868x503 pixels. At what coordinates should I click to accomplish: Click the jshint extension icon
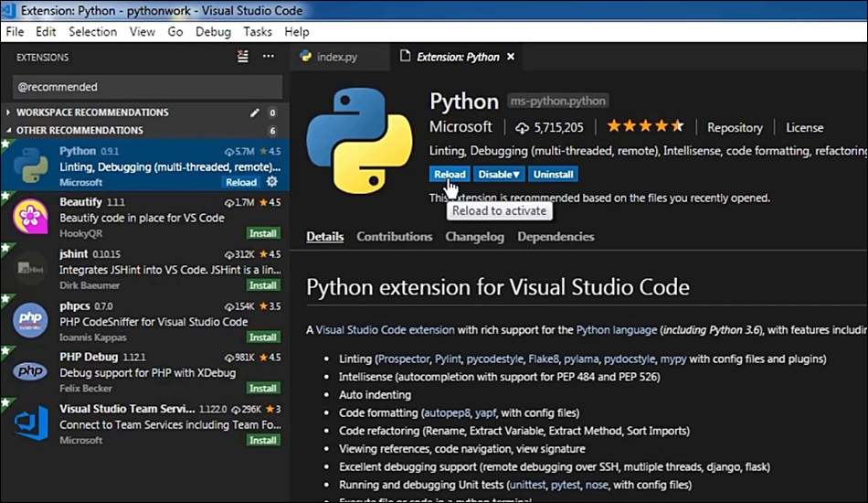pyautogui.click(x=30, y=268)
